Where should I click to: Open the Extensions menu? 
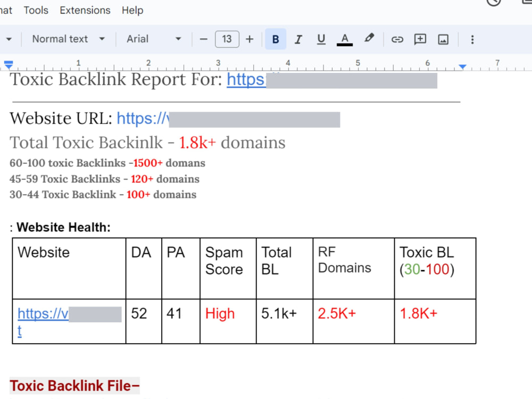pos(85,10)
